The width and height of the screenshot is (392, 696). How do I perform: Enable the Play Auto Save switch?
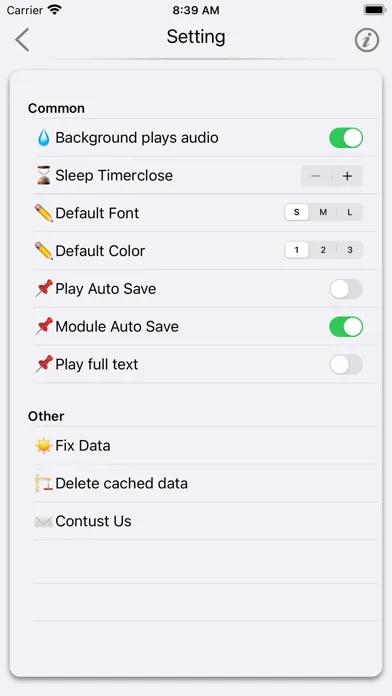[x=346, y=289]
